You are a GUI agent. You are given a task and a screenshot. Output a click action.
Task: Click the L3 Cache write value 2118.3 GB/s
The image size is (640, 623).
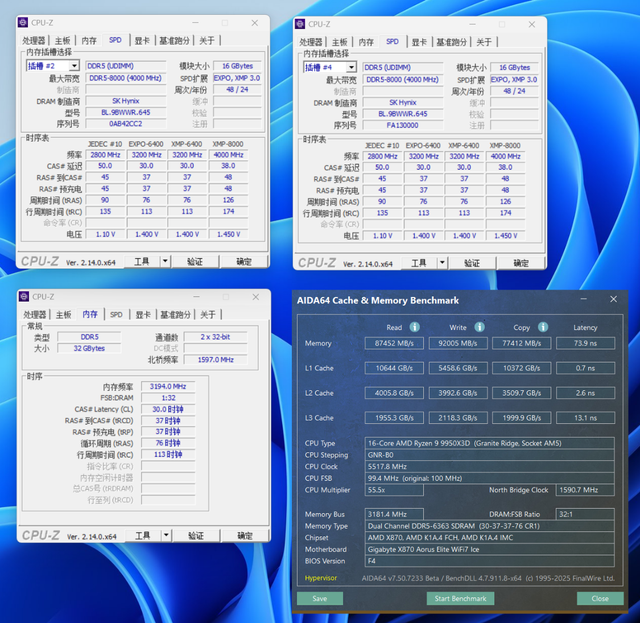(458, 418)
